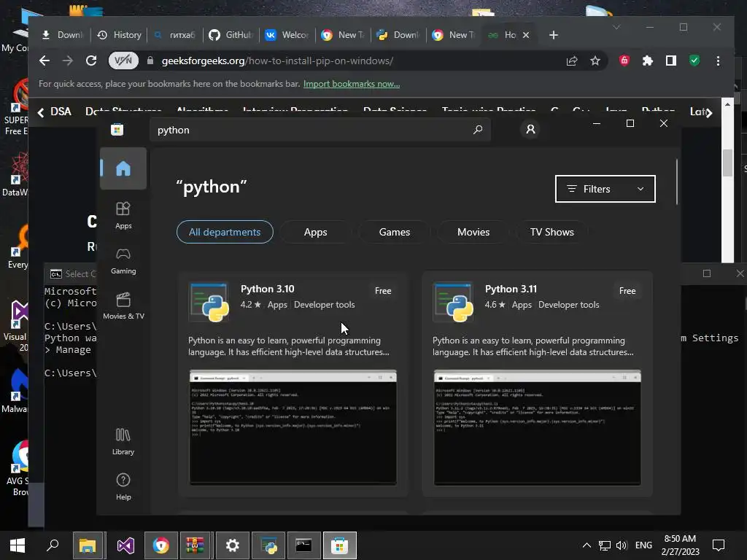Click the Store results scrollbar
Screen dimensions: 747x560
click(677, 182)
